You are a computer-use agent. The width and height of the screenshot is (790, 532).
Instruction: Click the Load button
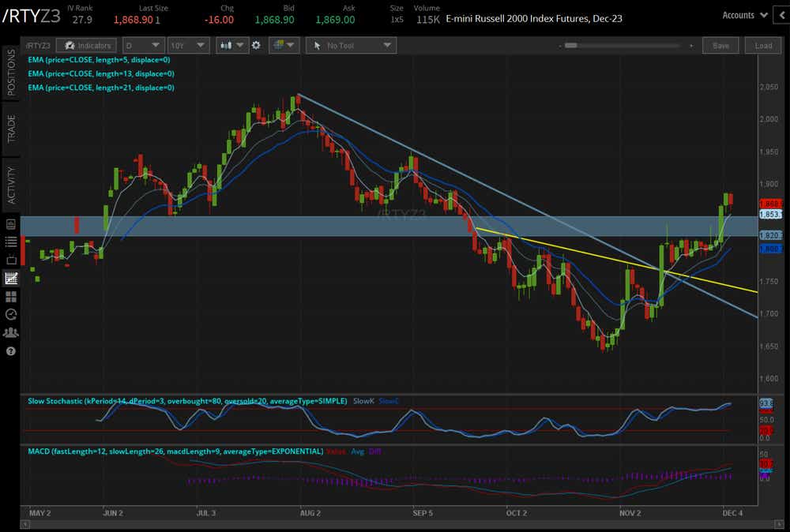763,46
